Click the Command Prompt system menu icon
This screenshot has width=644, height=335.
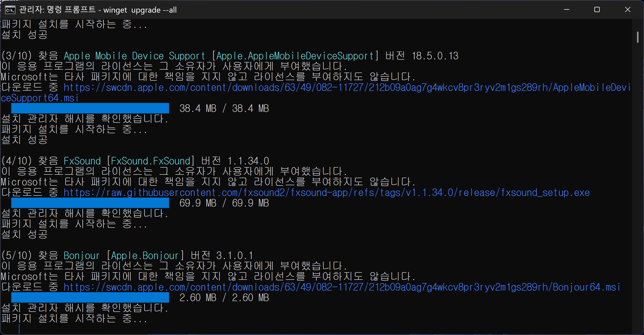[x=10, y=10]
